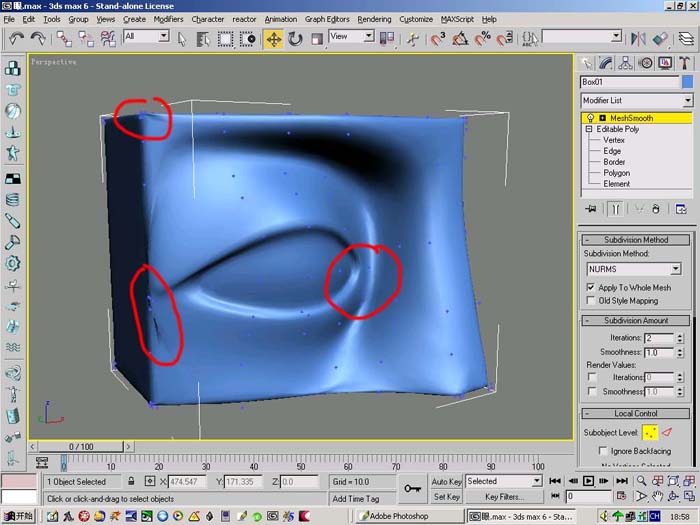Screen dimensions: 700x525
Task: Click the Box01 object color swatch
Action: click(688, 82)
